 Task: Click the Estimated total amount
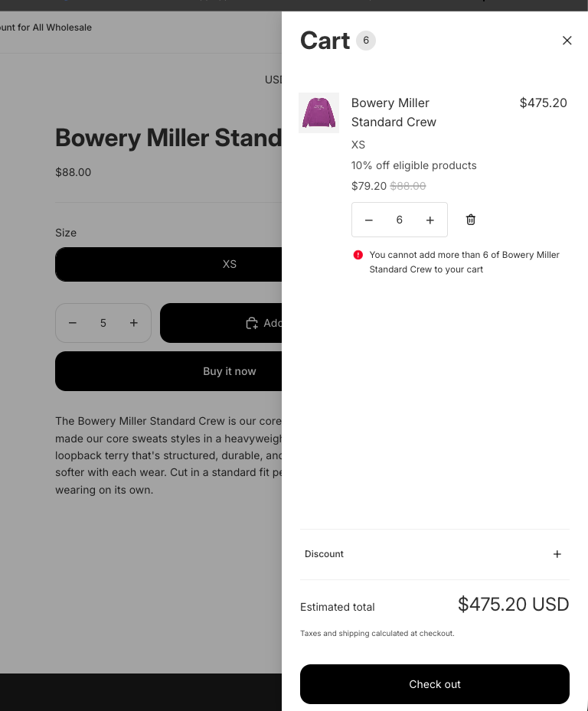pyautogui.click(x=513, y=605)
